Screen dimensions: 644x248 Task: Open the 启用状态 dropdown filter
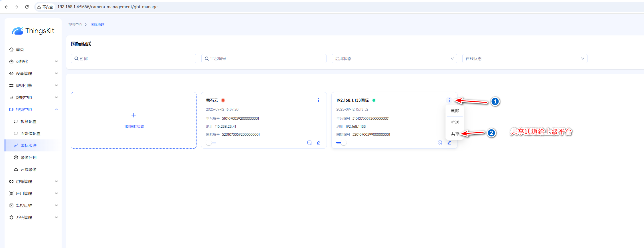(394, 59)
